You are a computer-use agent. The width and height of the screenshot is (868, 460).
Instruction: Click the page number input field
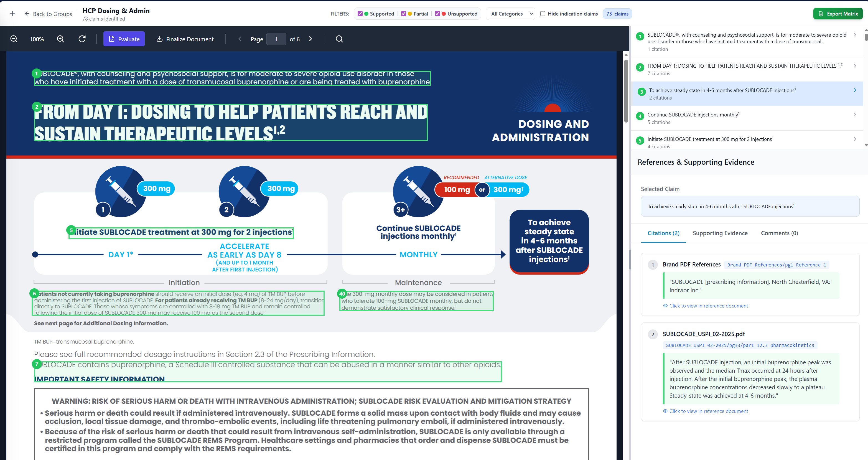click(x=276, y=39)
